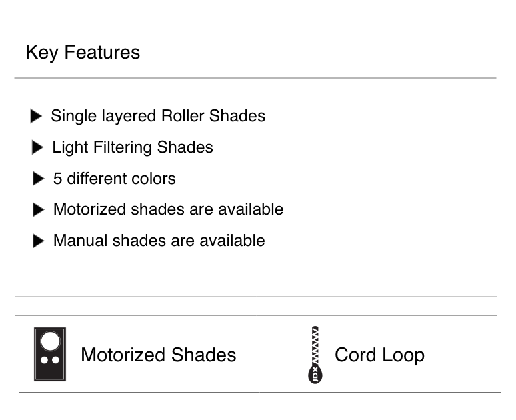Image resolution: width=516 pixels, height=420 pixels.
Task: Click the left small dot on the remote icon
Action: [x=45, y=361]
